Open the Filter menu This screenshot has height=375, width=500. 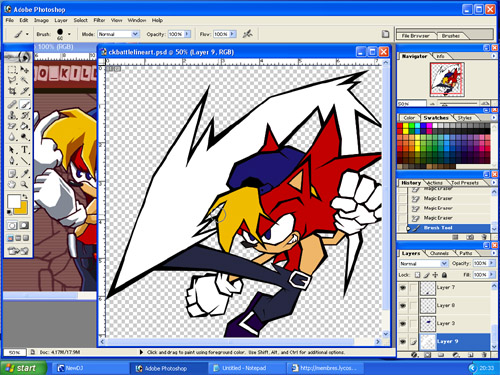click(x=99, y=20)
